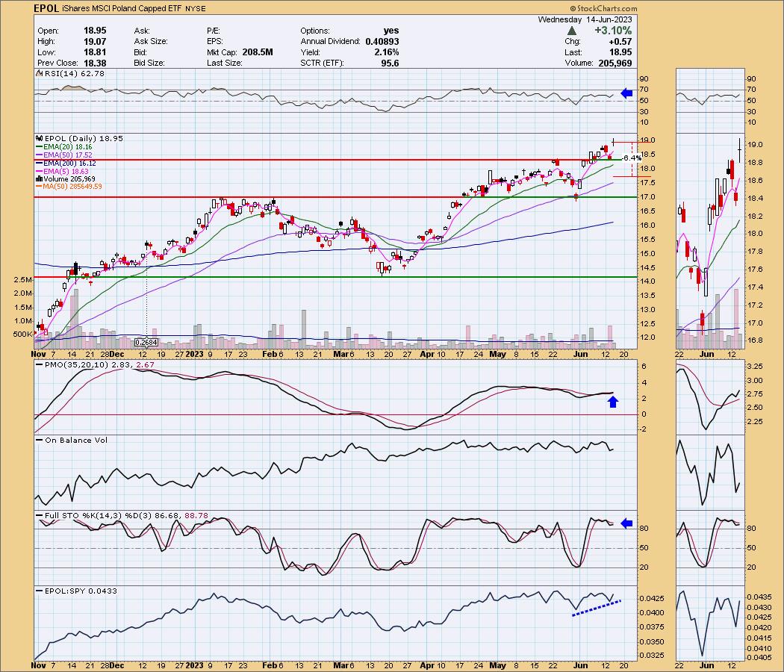Click the RSI(14) 62.78 indicator label
Viewport: 784px width, 672px height.
pyautogui.click(x=75, y=73)
